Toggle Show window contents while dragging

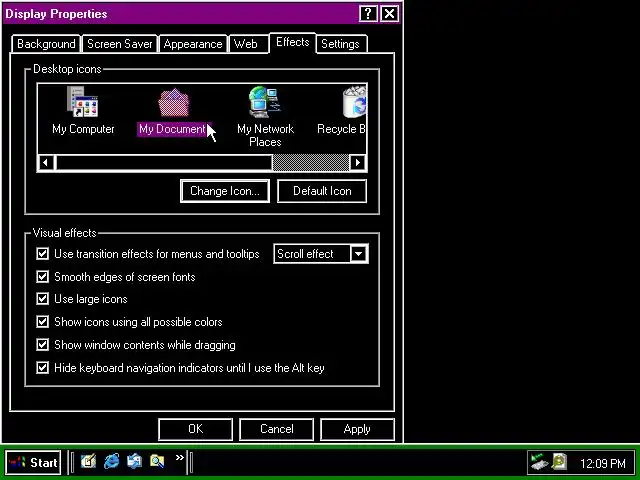[x=42, y=344]
